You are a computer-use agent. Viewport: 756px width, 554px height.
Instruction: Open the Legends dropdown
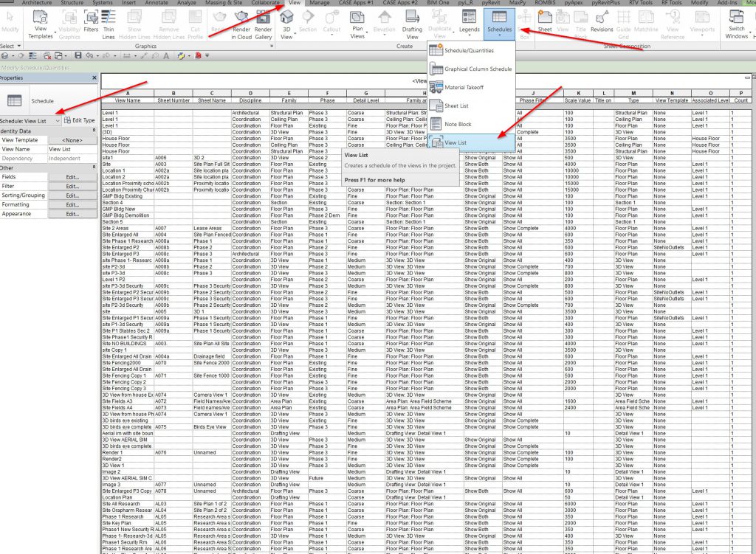469,22
